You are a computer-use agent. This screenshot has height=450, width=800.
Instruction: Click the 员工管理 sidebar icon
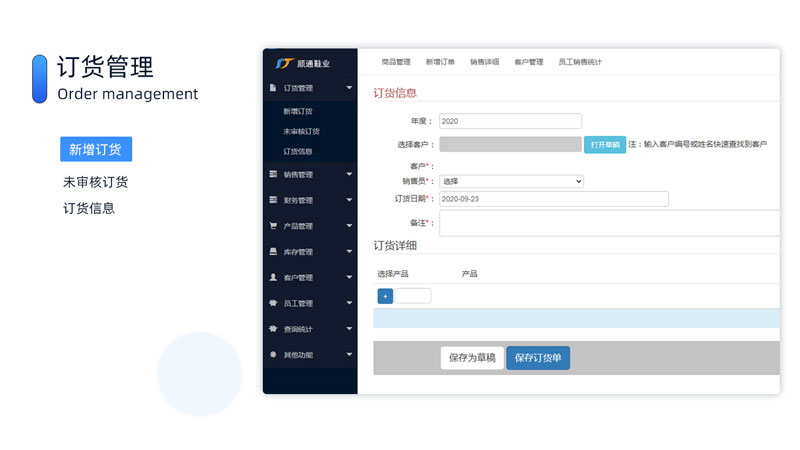(273, 303)
